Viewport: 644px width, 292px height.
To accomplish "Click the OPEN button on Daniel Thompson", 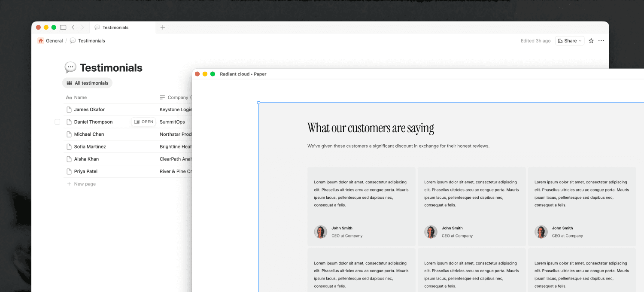I will click(x=143, y=122).
